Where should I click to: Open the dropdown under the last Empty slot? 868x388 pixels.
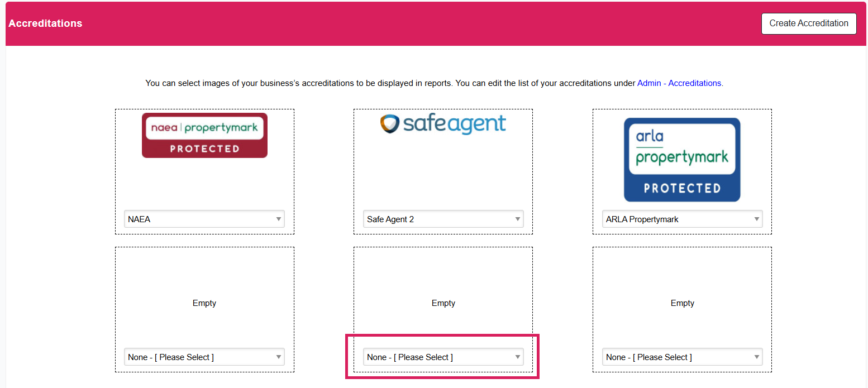tap(682, 357)
